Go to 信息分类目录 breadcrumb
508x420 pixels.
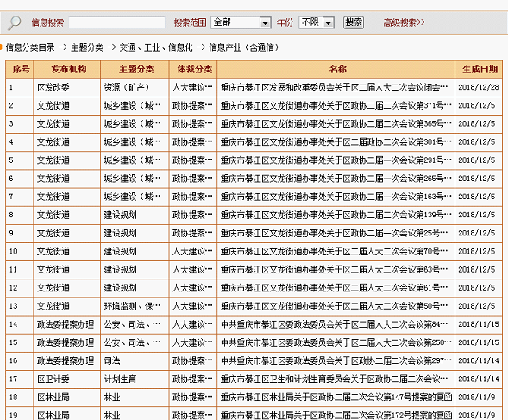[30, 47]
